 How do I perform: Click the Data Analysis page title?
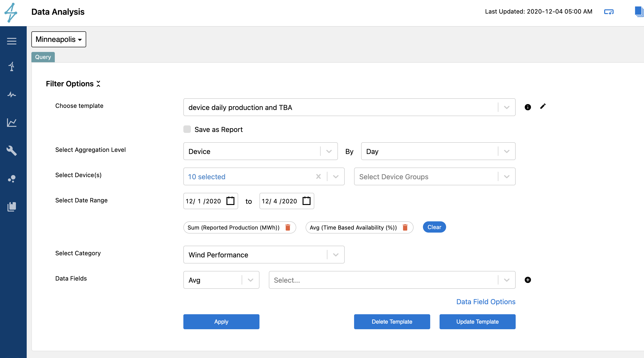[x=58, y=12]
